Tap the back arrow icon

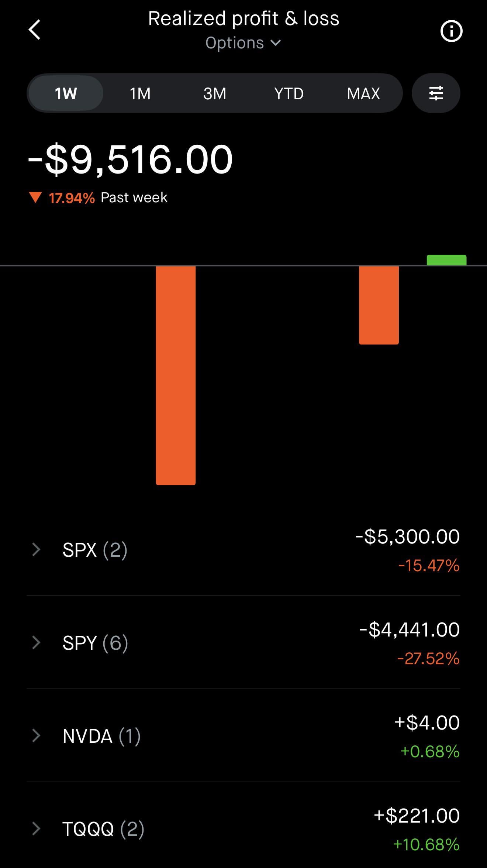point(35,30)
